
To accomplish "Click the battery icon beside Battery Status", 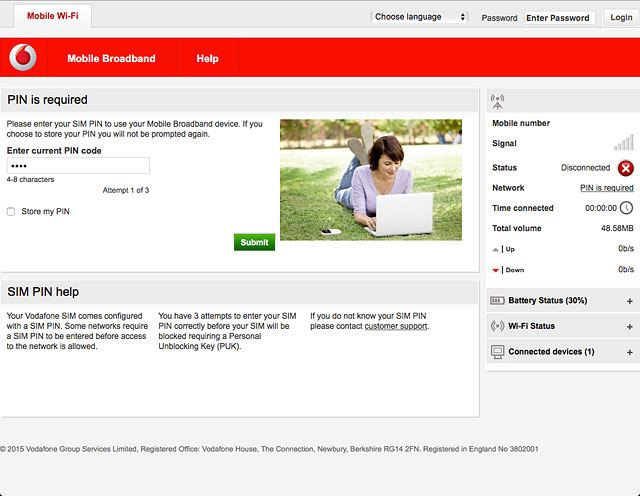I will [497, 300].
